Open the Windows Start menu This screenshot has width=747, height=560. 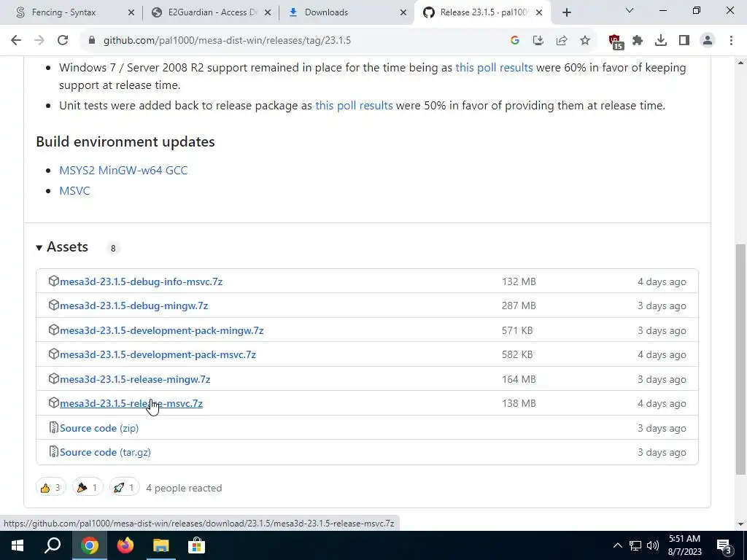pos(18,545)
